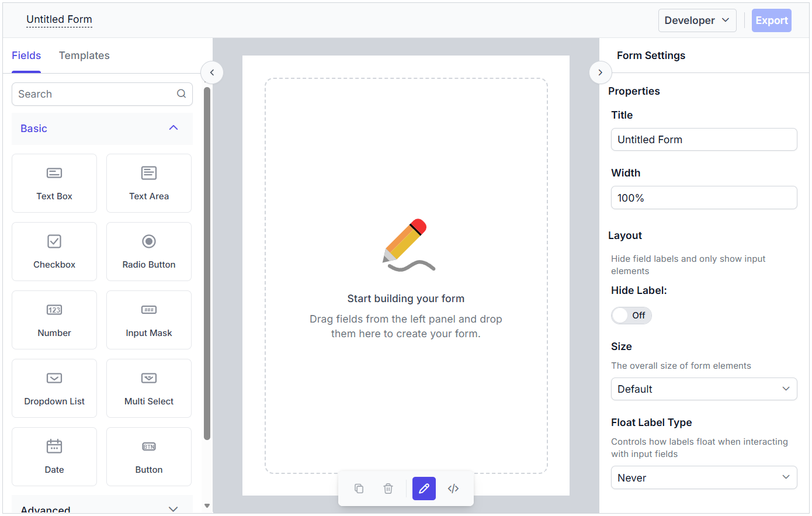This screenshot has height=516, width=812.
Task: Click the Untitled Form header title
Action: pyautogui.click(x=59, y=19)
